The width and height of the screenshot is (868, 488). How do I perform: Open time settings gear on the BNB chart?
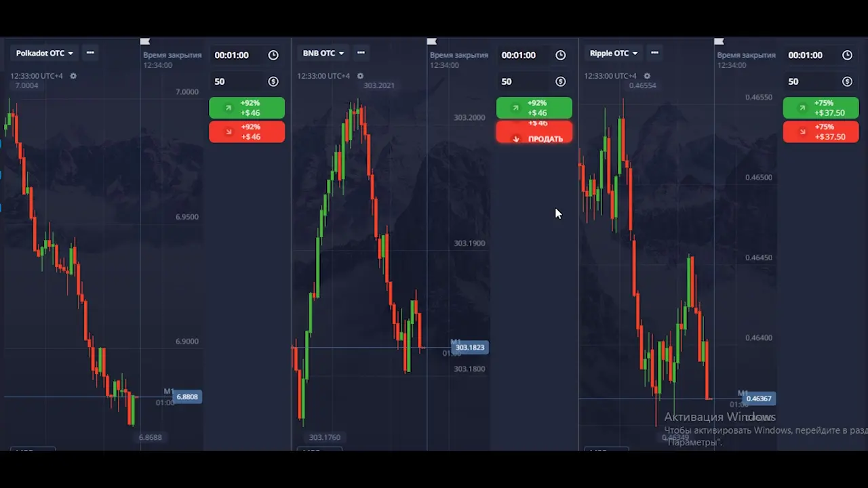[360, 76]
